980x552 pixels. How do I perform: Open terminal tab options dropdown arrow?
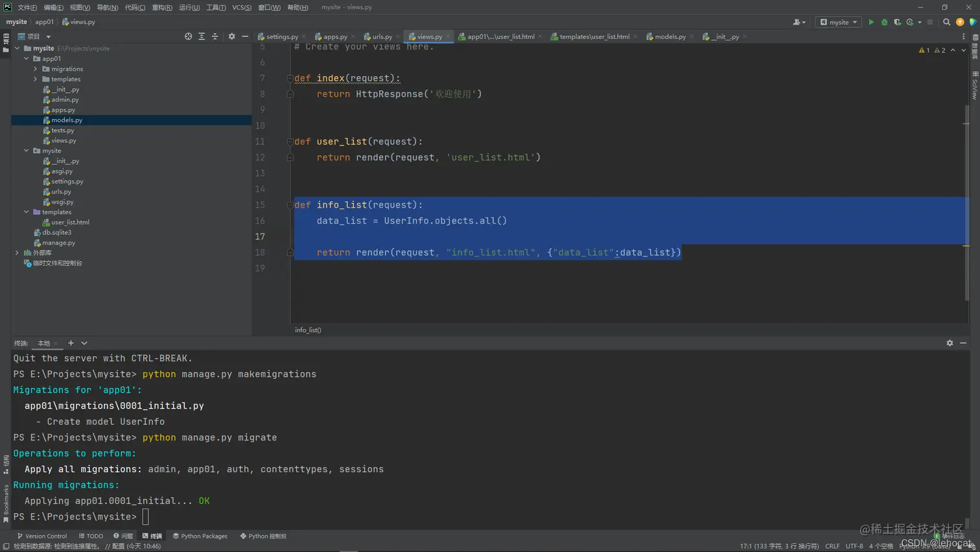[84, 343]
